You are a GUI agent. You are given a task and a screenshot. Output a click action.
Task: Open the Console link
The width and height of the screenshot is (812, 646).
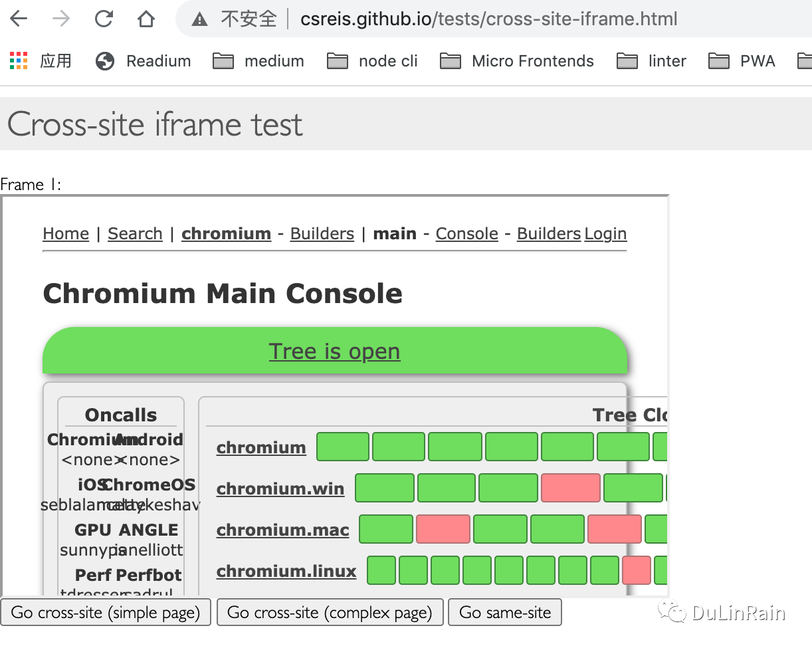pos(467,234)
